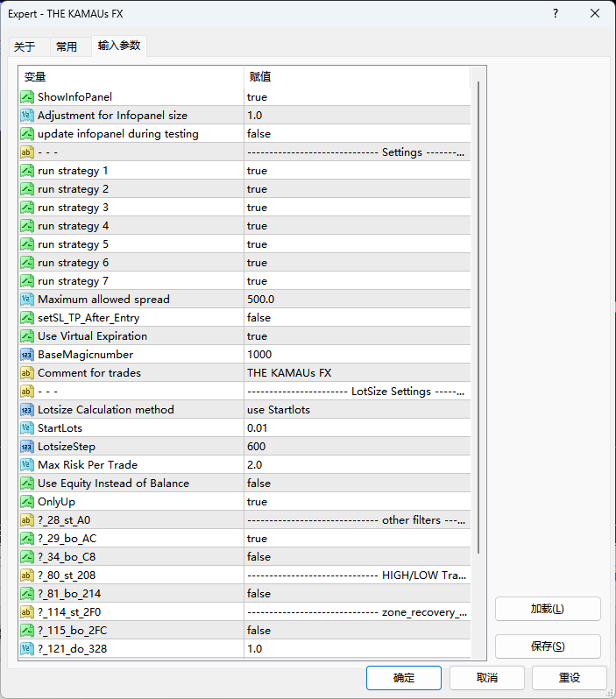Toggle the run strategy 1 true value
The height and width of the screenshot is (699, 616).
click(357, 171)
